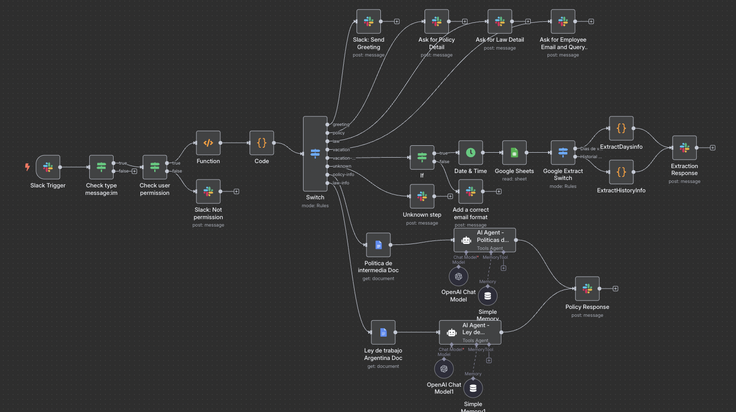736x412 pixels.
Task: Select the Politica de intermedia Doc node
Action: tap(378, 245)
